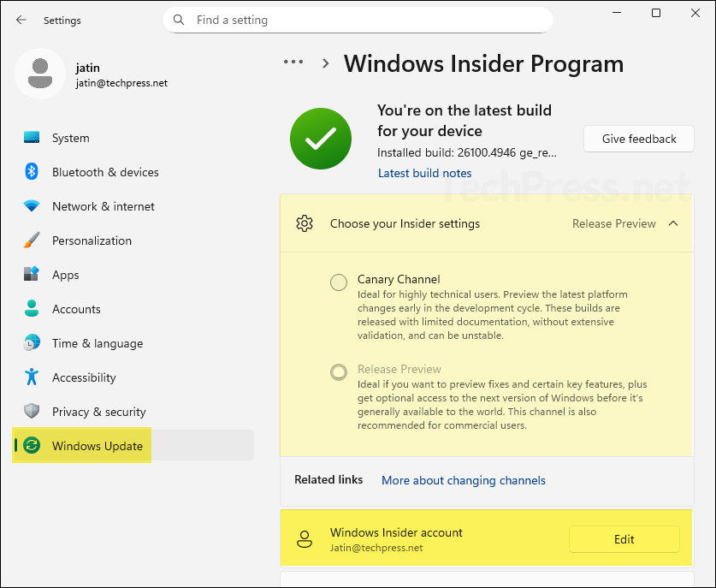Click the green checkmark status icon
This screenshot has height=588, width=716.
(x=321, y=139)
